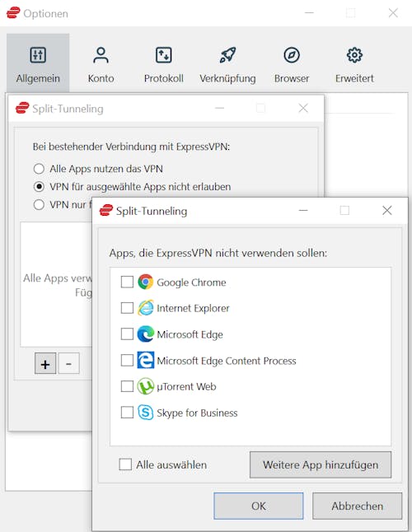Select the Browser tab
Image resolution: width=412 pixels, height=532 pixels.
[292, 63]
